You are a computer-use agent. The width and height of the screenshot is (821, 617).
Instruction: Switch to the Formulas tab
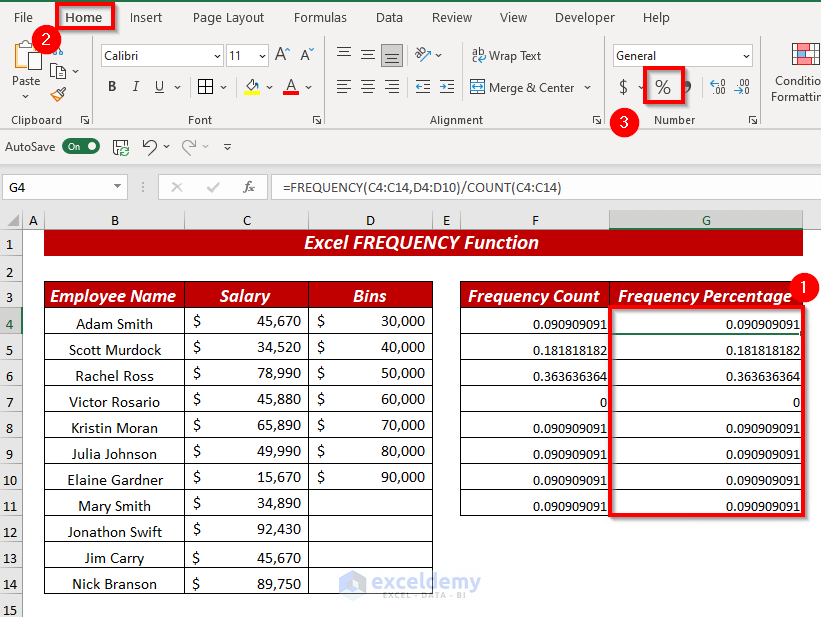click(321, 17)
